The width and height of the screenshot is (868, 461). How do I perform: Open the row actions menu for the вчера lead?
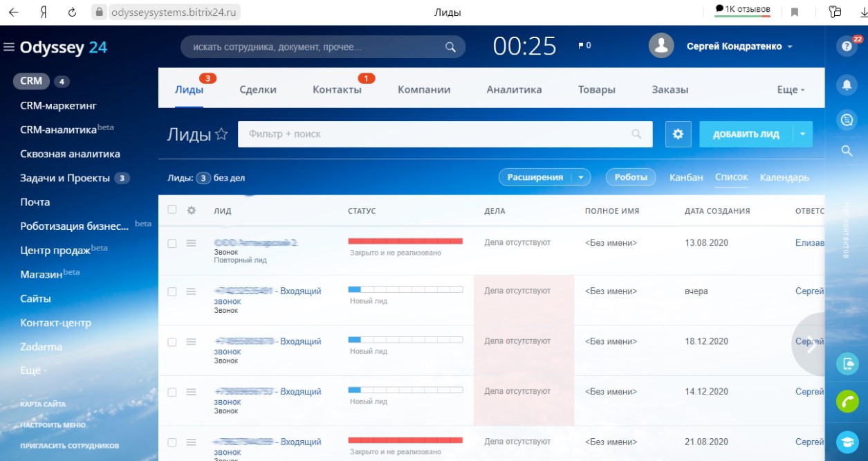192,291
